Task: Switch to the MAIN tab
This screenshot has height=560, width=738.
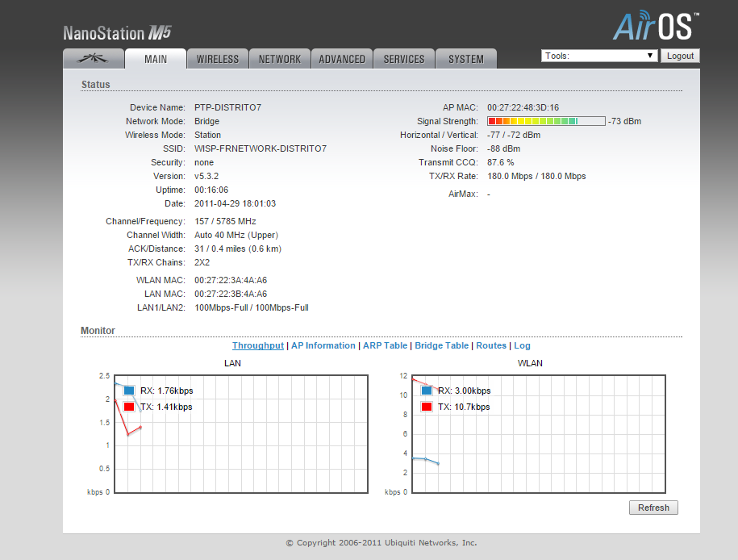Action: click(156, 59)
